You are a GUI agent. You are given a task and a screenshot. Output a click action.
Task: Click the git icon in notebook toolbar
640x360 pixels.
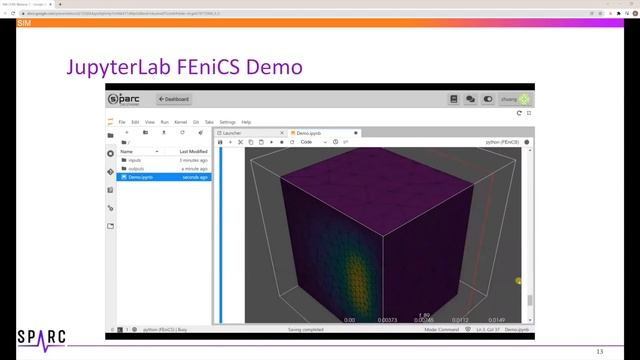pos(346,142)
